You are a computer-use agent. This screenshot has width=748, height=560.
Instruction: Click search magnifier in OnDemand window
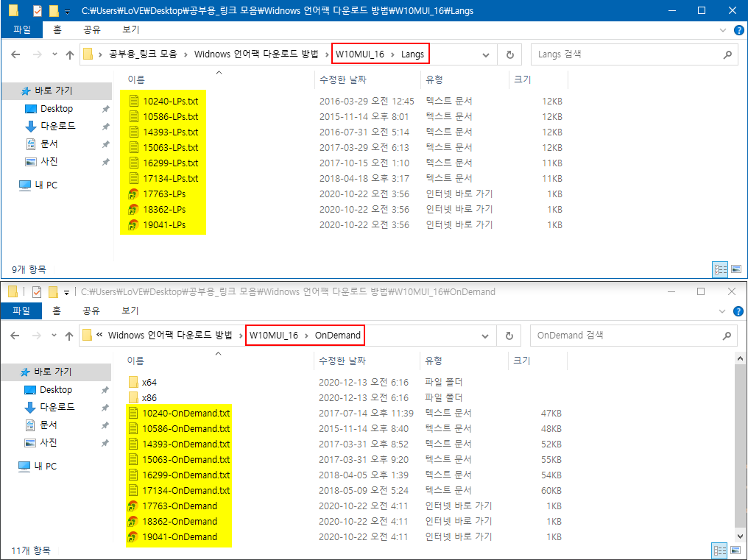click(727, 336)
